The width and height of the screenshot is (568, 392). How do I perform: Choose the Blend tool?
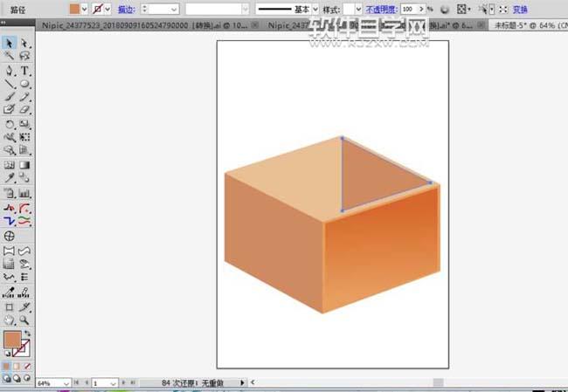(x=24, y=178)
